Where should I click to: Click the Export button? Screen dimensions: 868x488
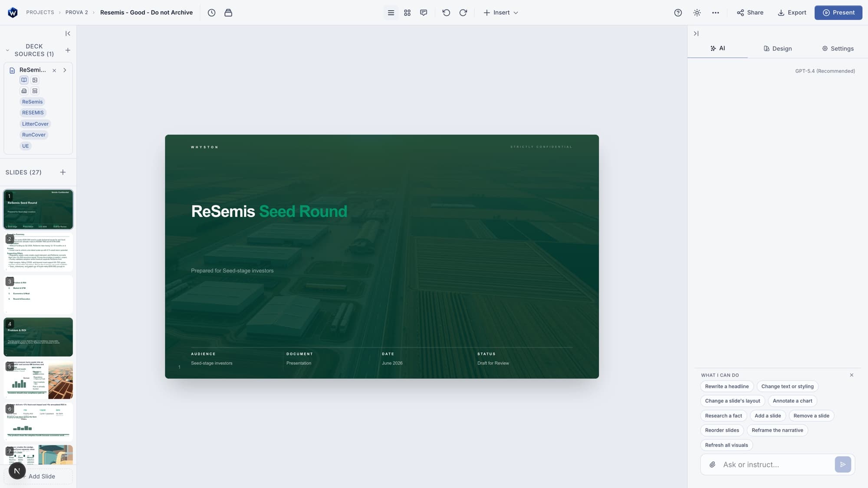(x=792, y=13)
